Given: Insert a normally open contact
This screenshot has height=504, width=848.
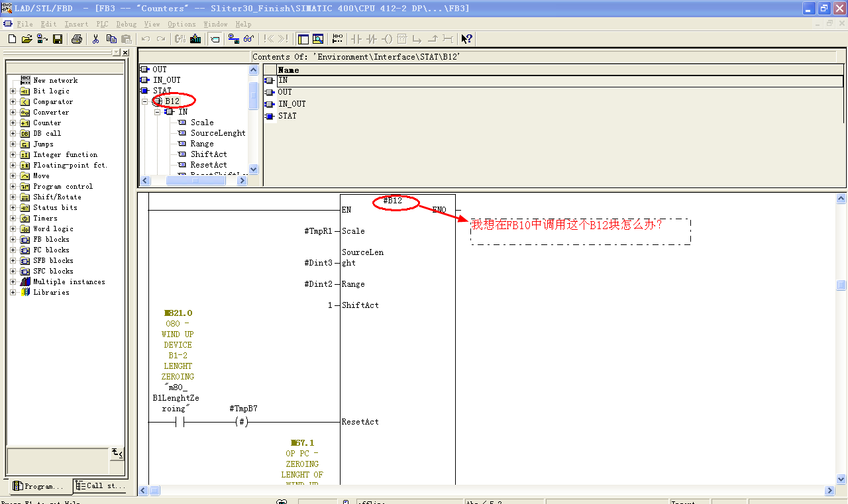Looking at the screenshot, I should click(x=356, y=39).
